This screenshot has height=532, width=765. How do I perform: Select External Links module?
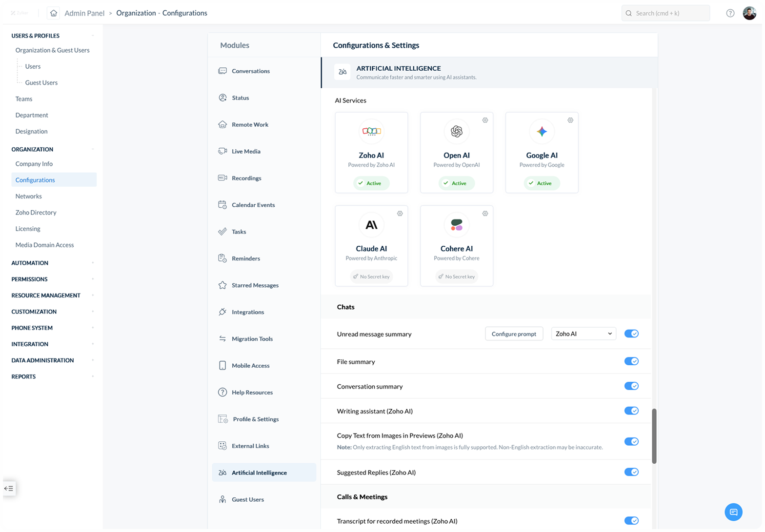tap(264, 446)
